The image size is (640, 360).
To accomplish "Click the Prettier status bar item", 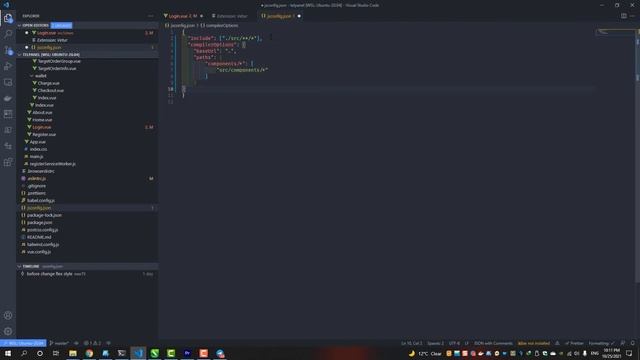I will click(x=574, y=343).
